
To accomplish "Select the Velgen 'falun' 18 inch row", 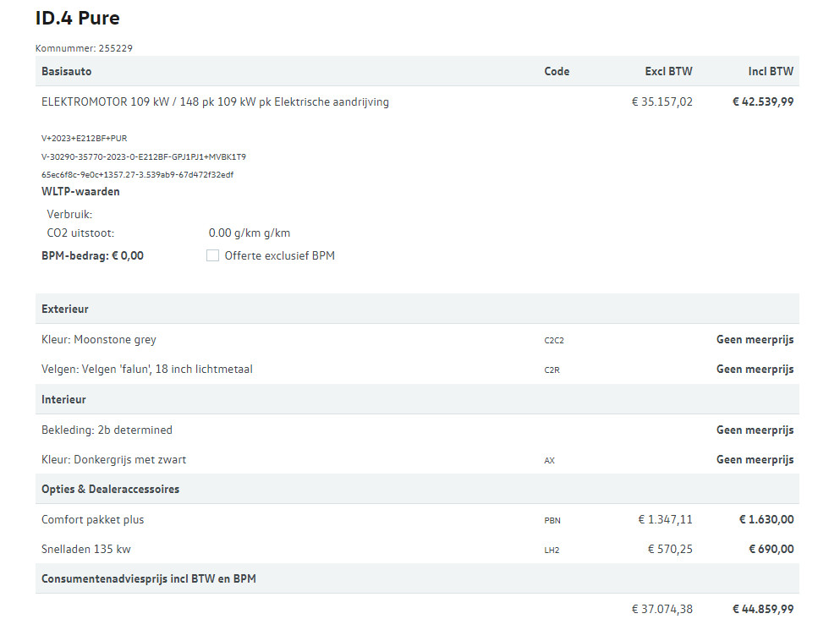I will click(x=417, y=369).
